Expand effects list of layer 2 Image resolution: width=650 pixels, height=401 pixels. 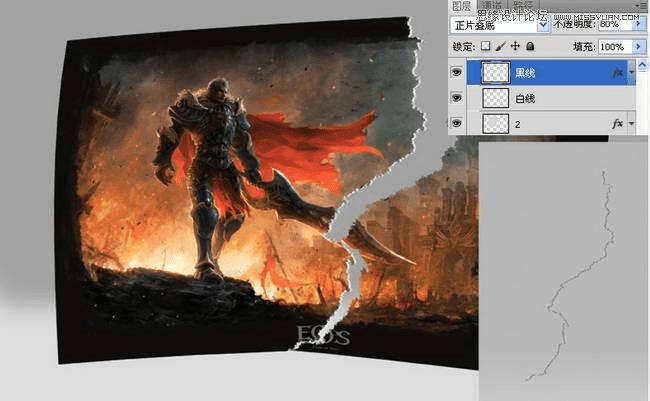click(x=631, y=124)
